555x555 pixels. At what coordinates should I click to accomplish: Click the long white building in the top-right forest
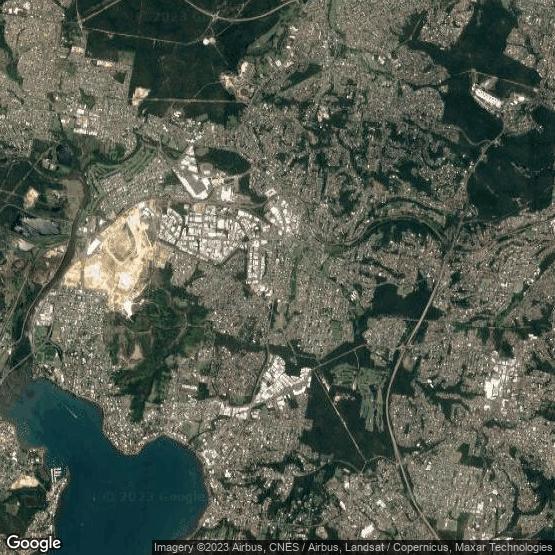coord(487,97)
